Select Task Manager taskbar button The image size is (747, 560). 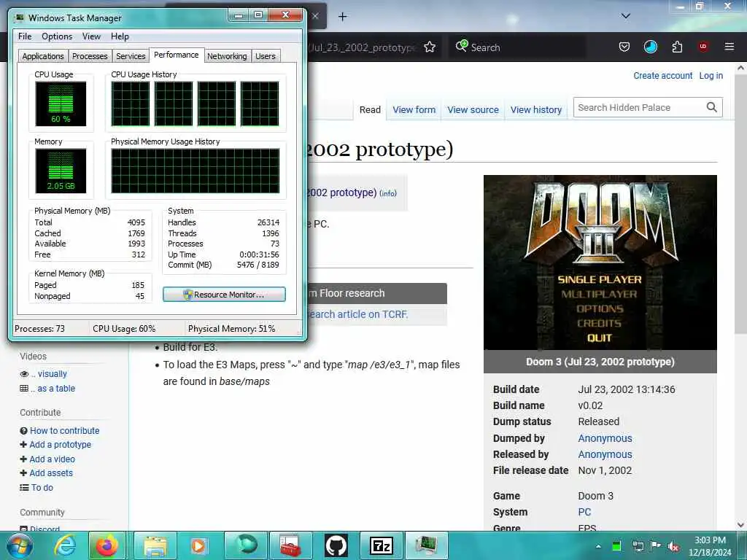click(x=426, y=545)
